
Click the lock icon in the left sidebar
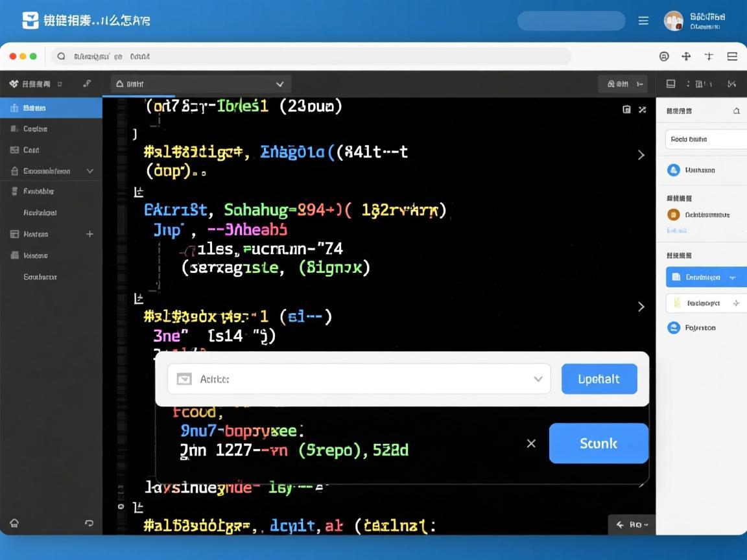[x=15, y=171]
